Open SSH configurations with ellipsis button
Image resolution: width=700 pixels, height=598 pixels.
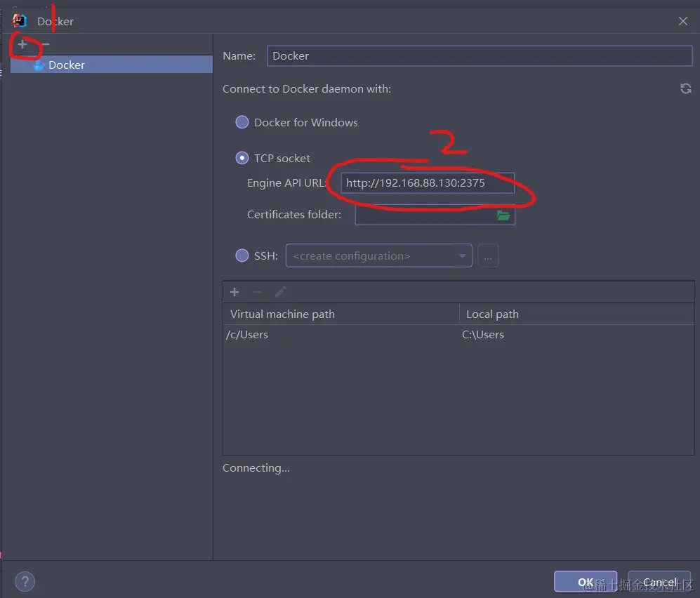pyautogui.click(x=488, y=255)
